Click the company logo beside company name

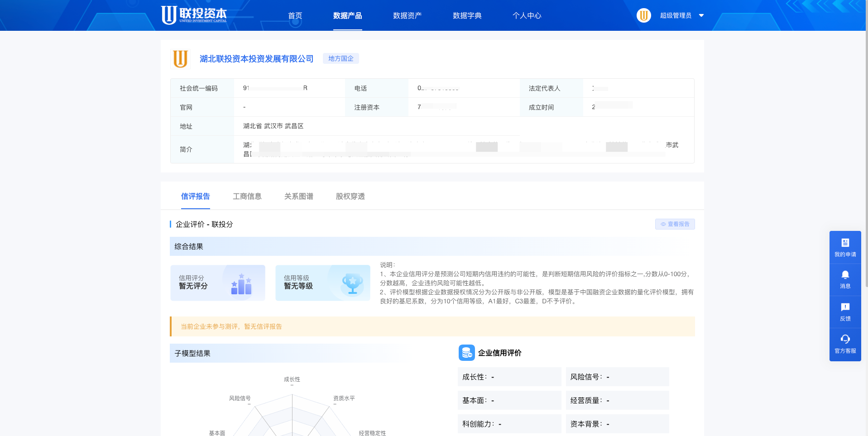tap(180, 59)
